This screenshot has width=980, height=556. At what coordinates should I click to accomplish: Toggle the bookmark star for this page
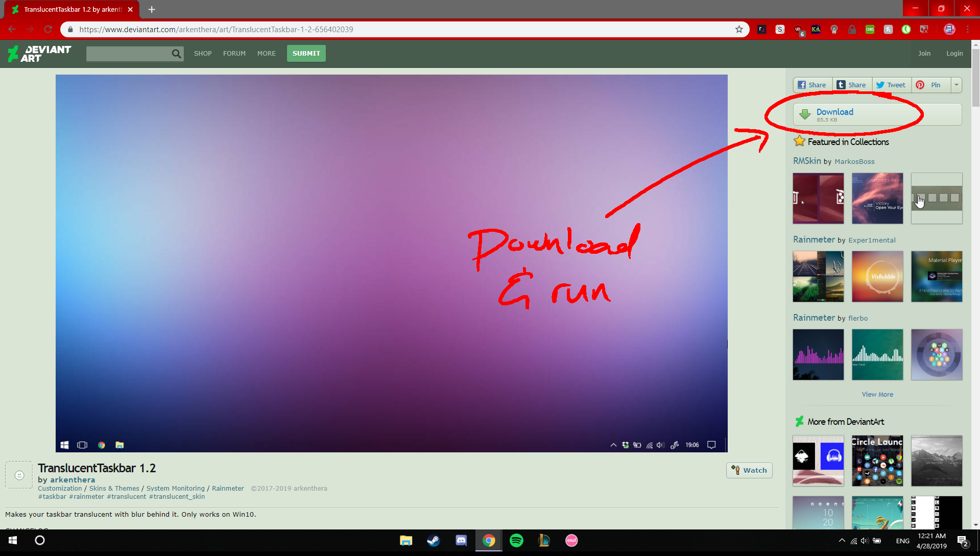(739, 29)
